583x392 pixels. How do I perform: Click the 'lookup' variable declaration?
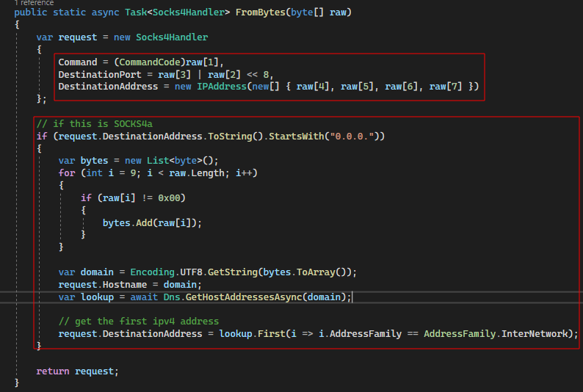click(97, 297)
